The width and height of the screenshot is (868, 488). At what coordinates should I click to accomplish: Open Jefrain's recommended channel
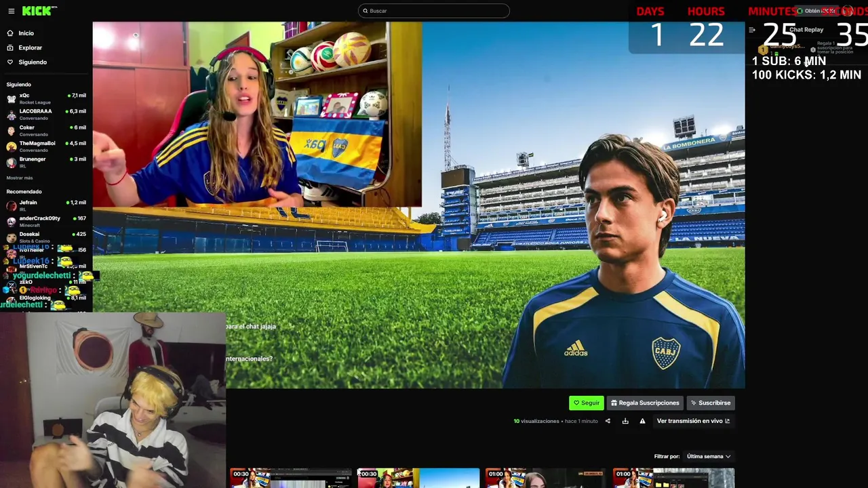pyautogui.click(x=46, y=205)
